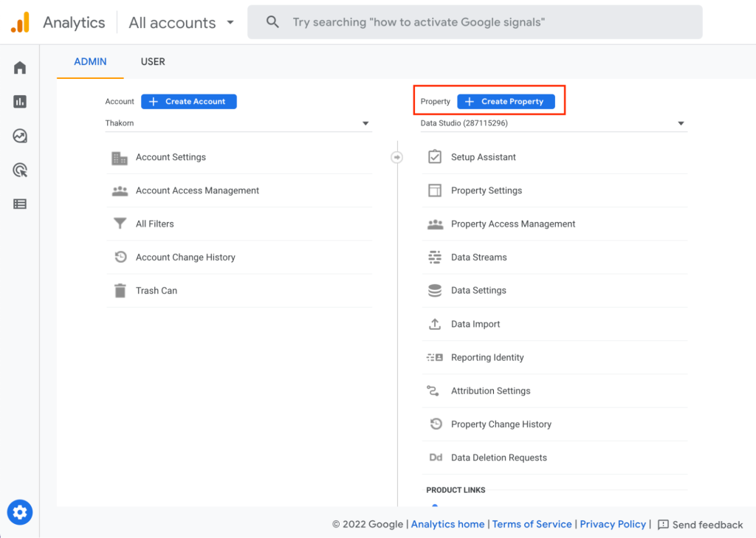Click the Data Import upload icon
The image size is (756, 538).
coord(435,324)
